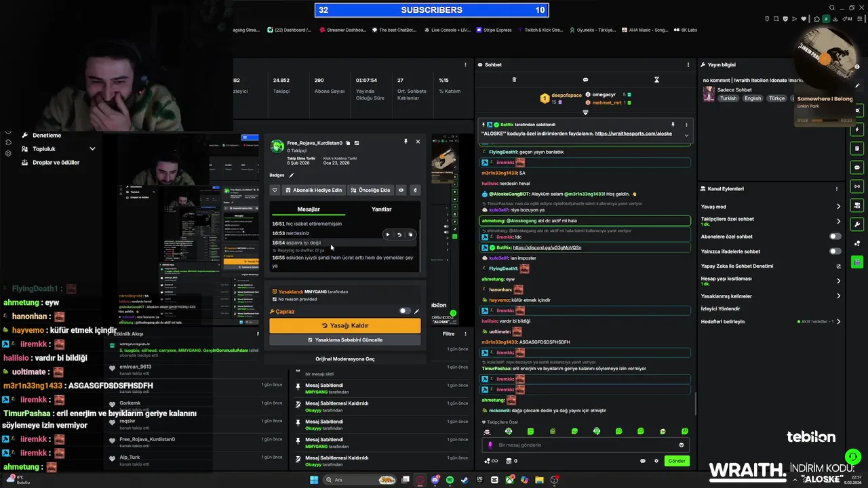Open the Windows Start button
Viewport: 868px width, 488px height.
click(314, 480)
